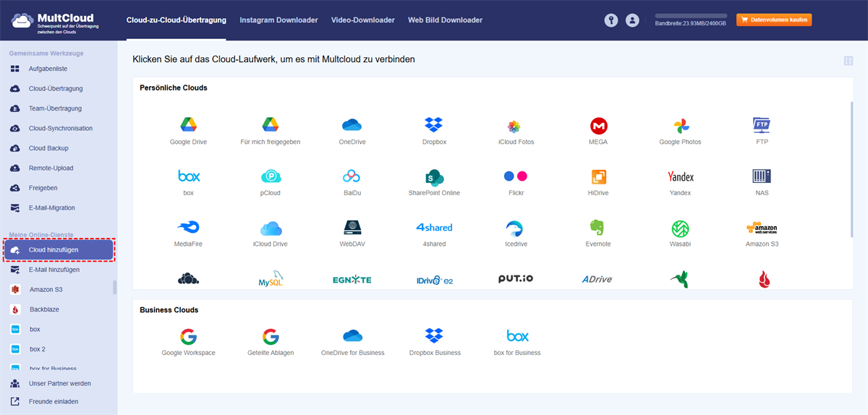Click Datenvolumen kaufen button
This screenshot has width=868, height=415.
pyautogui.click(x=774, y=20)
